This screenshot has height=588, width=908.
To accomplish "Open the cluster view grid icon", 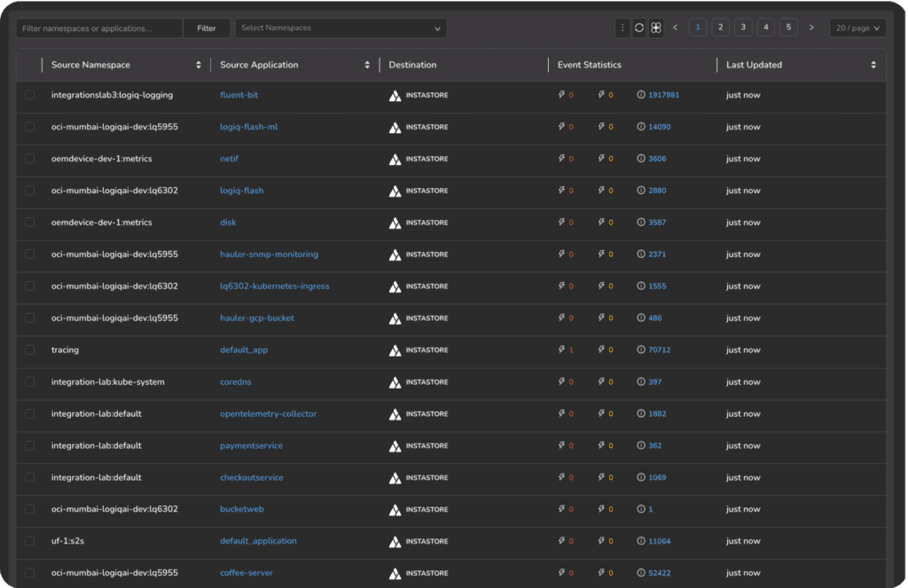I will [655, 27].
